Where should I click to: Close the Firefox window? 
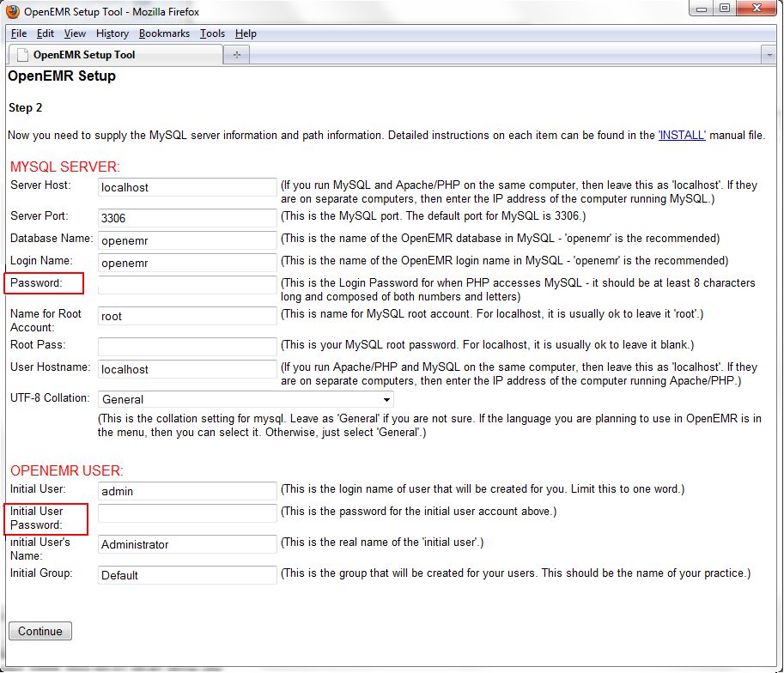click(757, 9)
